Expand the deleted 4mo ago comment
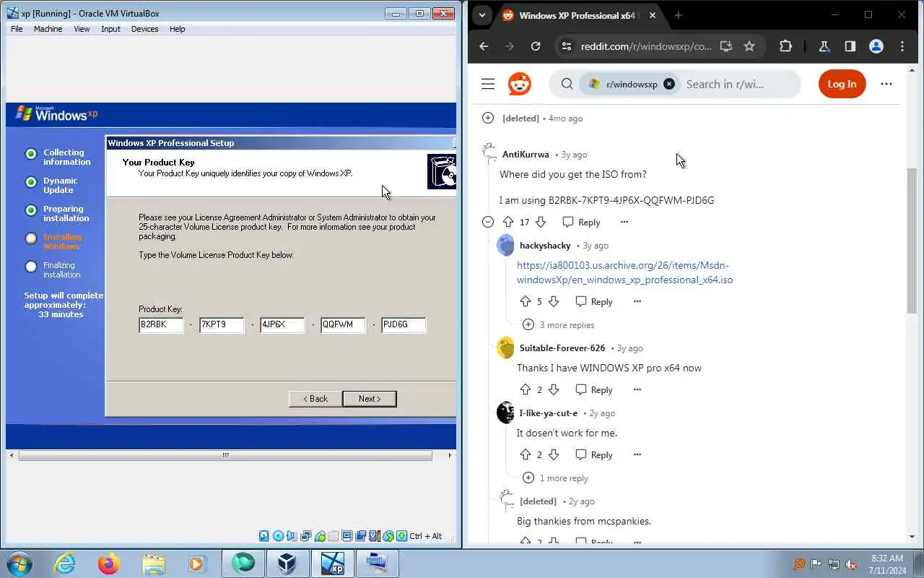 [488, 118]
